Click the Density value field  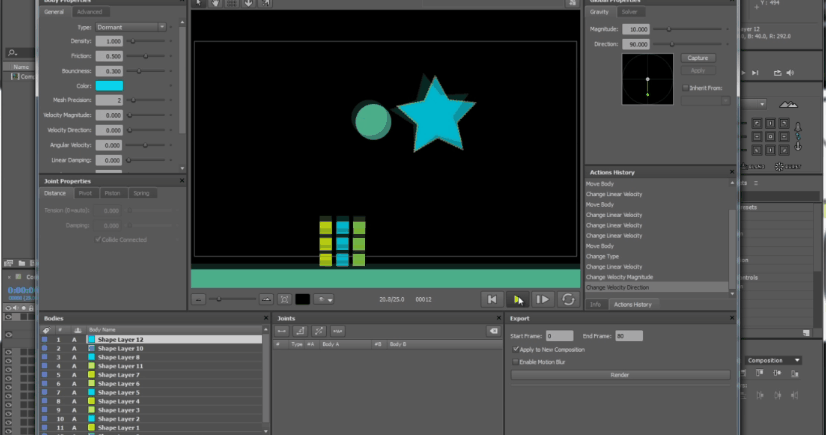pos(109,41)
